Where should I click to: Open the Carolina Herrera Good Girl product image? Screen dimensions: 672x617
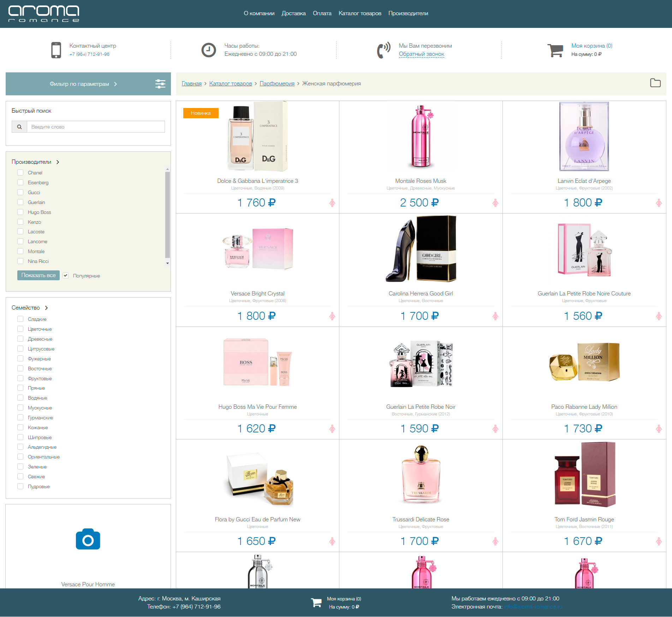[x=421, y=249]
